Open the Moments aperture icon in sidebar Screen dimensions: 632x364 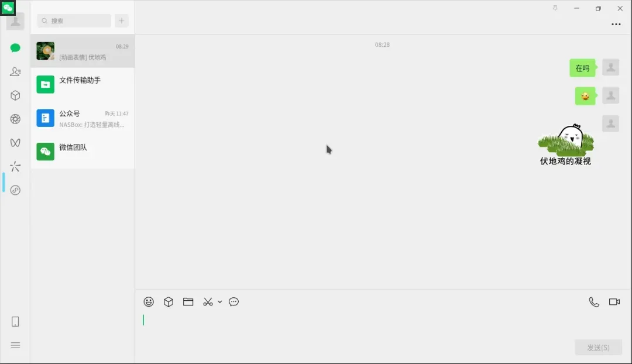[15, 119]
